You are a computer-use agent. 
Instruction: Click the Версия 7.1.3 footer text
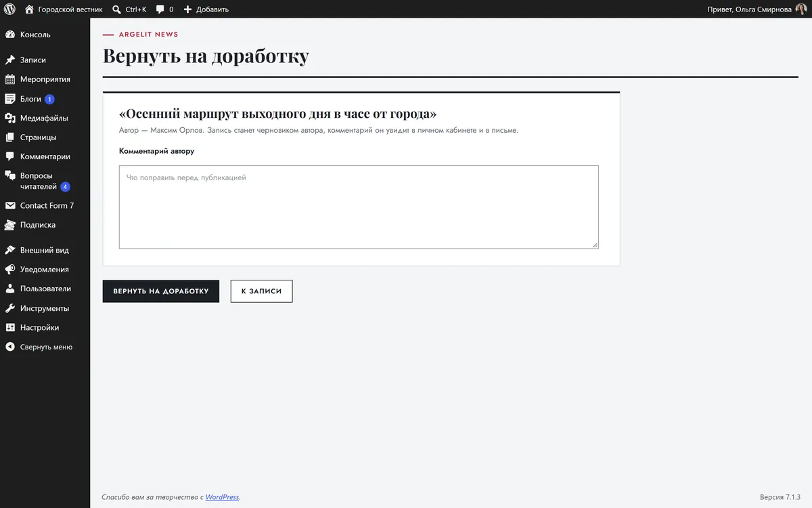pyautogui.click(x=781, y=497)
